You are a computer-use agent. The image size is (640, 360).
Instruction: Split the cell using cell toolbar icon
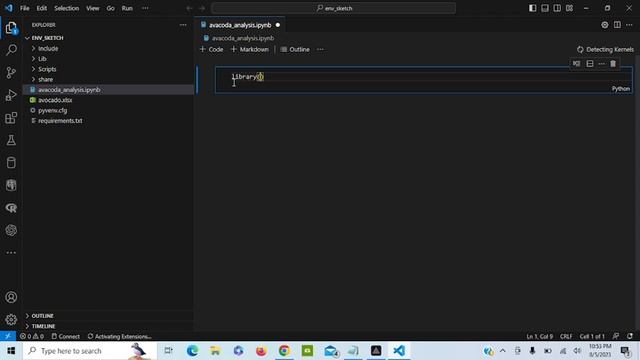(x=590, y=64)
